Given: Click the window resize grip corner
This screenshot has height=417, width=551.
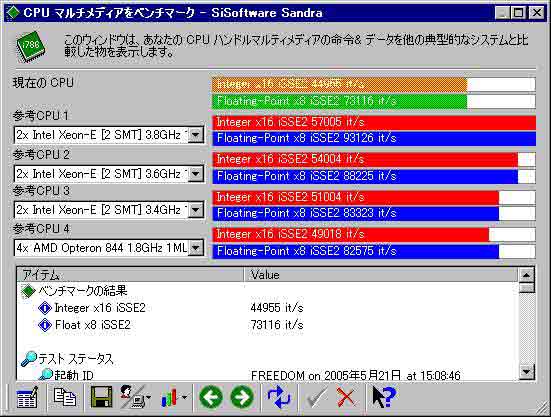Looking at the screenshot, I should 542,408.
